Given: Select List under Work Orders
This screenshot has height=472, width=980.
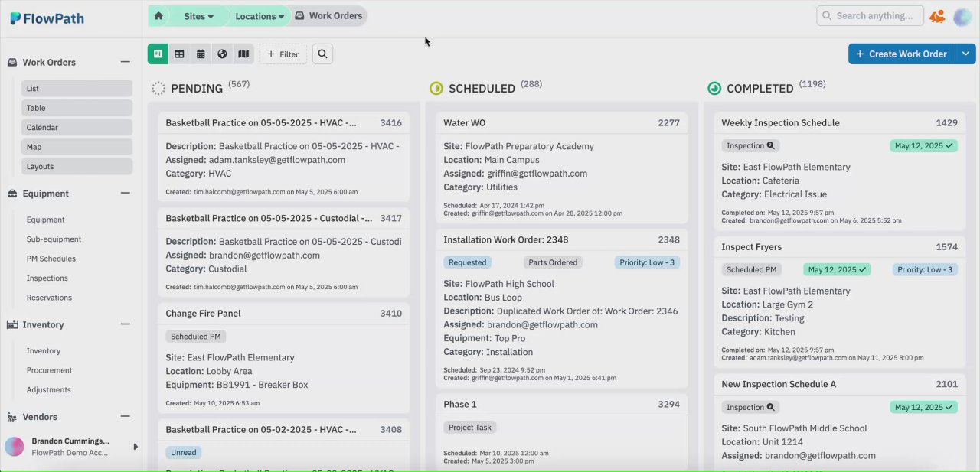Looking at the screenshot, I should (77, 89).
